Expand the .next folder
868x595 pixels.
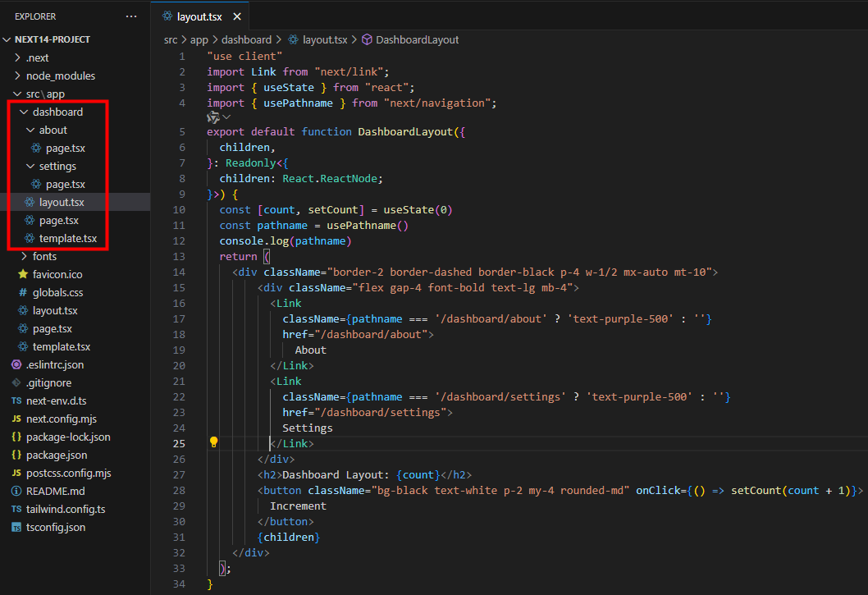pos(18,57)
